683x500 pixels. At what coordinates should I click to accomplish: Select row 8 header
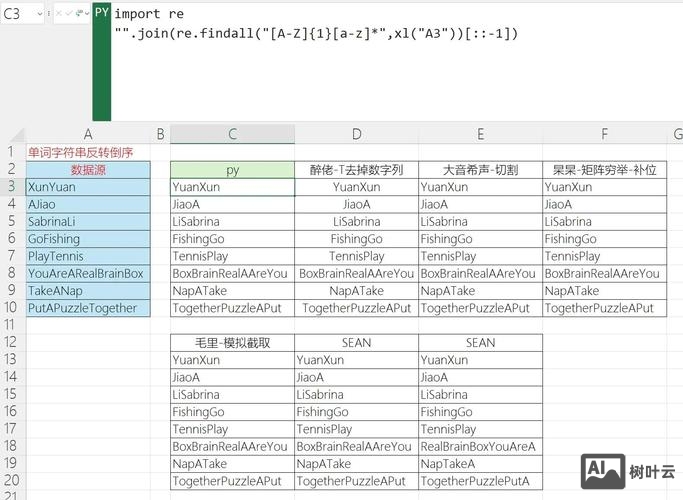click(x=12, y=273)
